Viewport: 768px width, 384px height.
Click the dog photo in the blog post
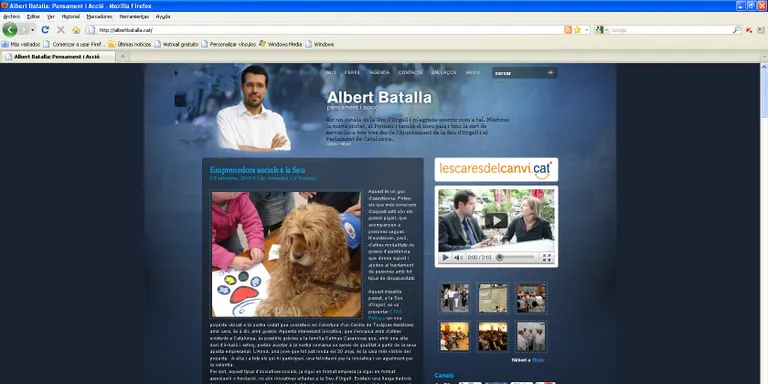pyautogui.click(x=287, y=254)
